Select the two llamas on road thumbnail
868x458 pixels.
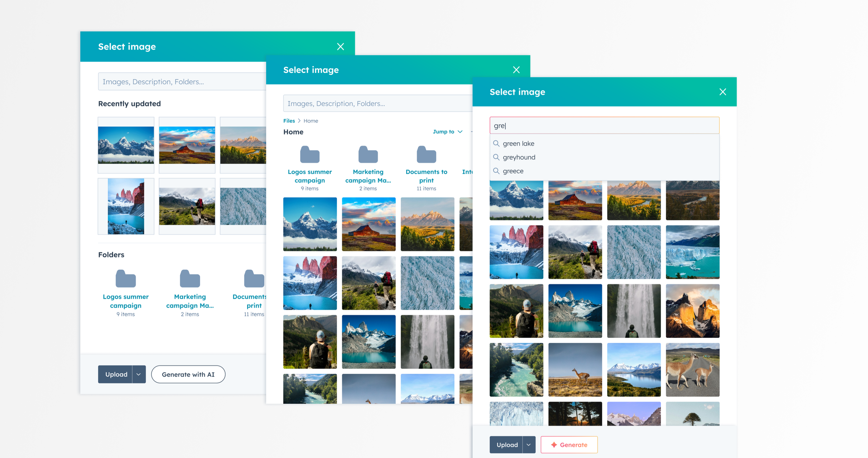(692, 370)
